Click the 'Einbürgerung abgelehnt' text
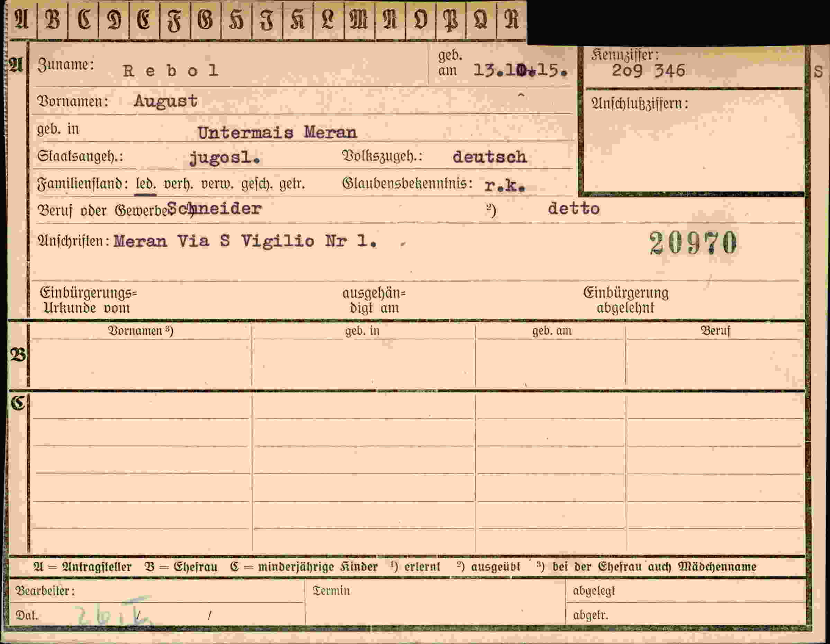Screen dimensions: 830x644 (x=626, y=300)
